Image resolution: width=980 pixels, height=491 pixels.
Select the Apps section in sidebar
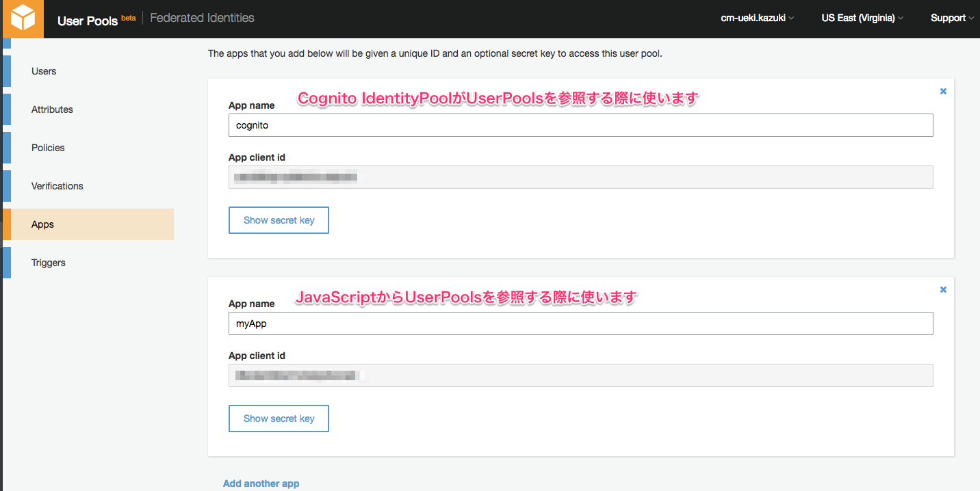[x=42, y=224]
